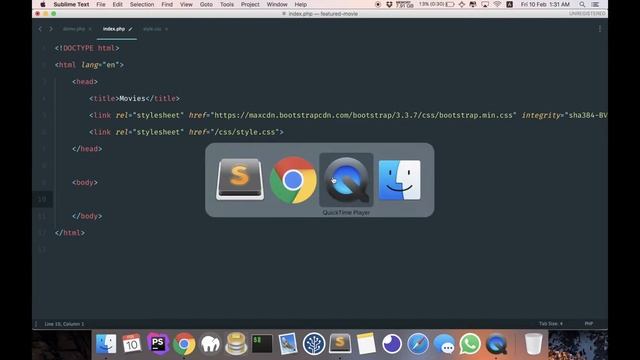
Task: Go to next tab with forward arrow
Action: pos(51,29)
